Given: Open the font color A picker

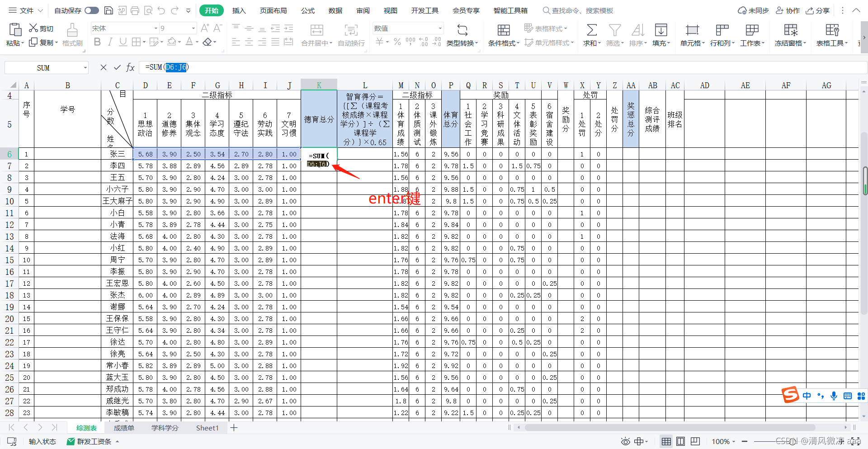Looking at the screenshot, I should tap(189, 42).
